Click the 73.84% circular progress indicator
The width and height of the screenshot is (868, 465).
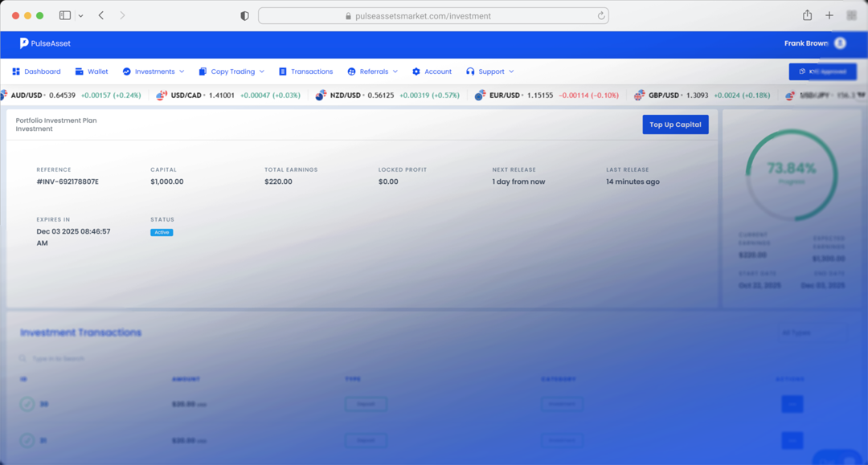(792, 173)
